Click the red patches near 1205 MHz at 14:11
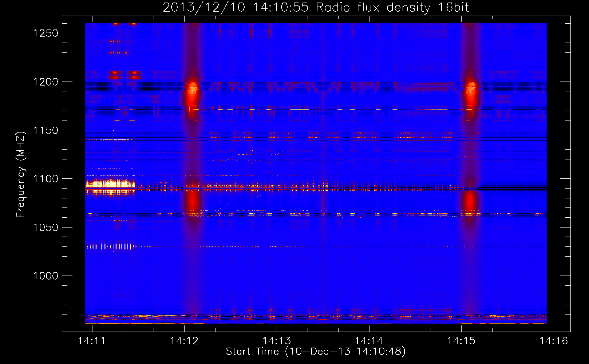589x364 pixels. coord(124,75)
